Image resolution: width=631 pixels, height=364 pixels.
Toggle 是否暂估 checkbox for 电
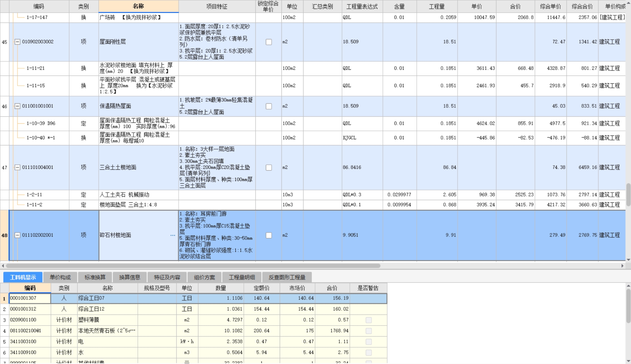pos(368,342)
